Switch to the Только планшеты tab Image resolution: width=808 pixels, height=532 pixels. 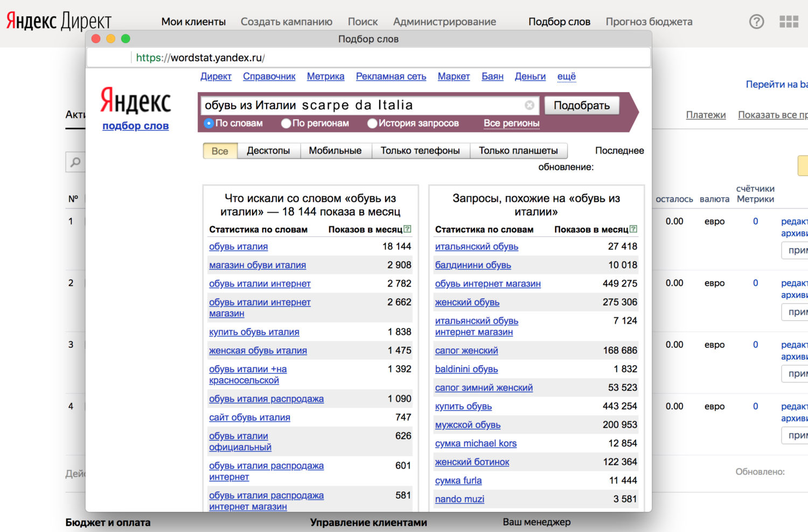pos(518,151)
